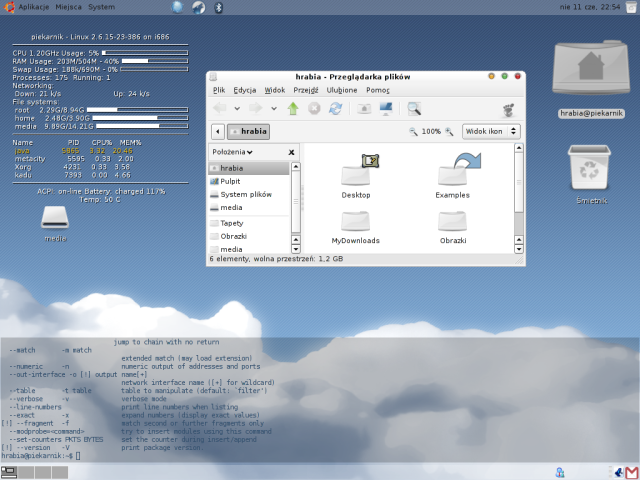Open the Pomoc menu
This screenshot has width=640, height=480.
(x=378, y=90)
